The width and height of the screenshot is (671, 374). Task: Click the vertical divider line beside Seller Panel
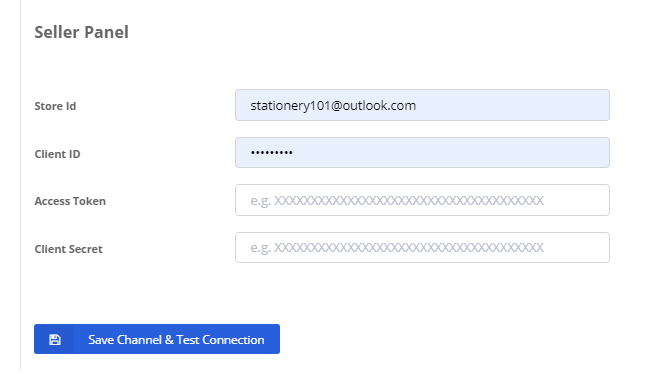click(x=21, y=185)
